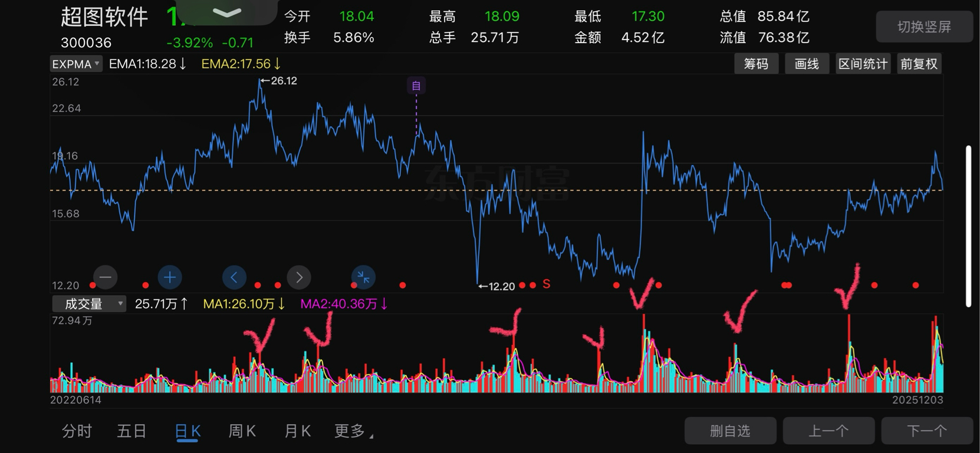Screen dimensions: 980x453
Task: Tap the vertical scrollbar on right edge
Action: pyautogui.click(x=968, y=226)
